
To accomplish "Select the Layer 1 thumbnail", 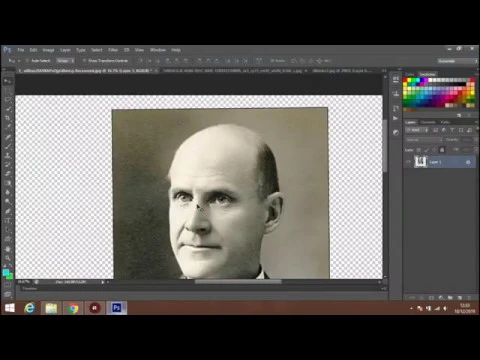I will (x=421, y=162).
